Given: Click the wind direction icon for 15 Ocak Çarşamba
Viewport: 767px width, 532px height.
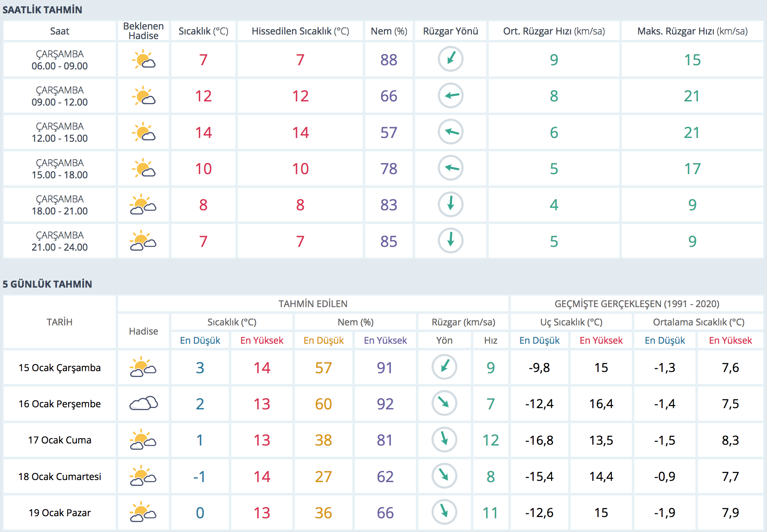Looking at the screenshot, I should click(444, 367).
